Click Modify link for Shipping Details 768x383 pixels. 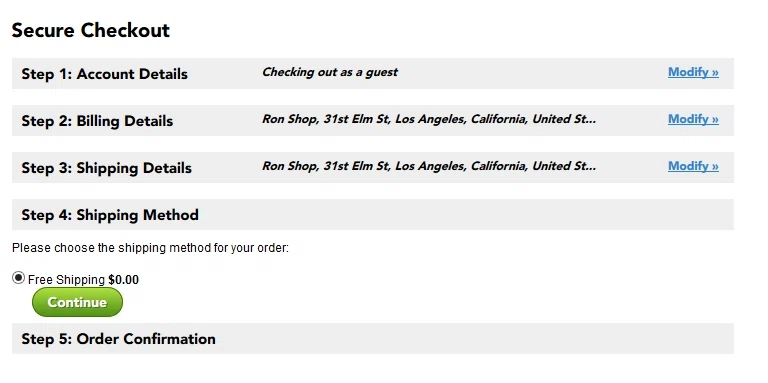pyautogui.click(x=693, y=166)
